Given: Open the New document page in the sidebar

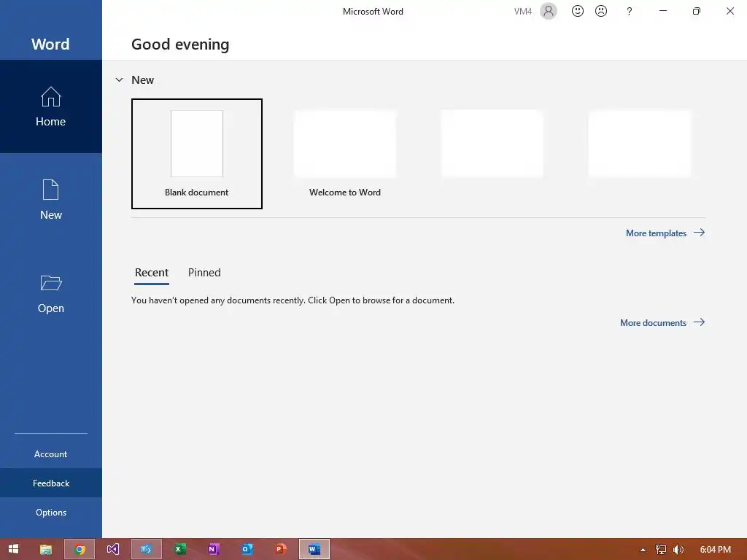Looking at the screenshot, I should (x=51, y=200).
